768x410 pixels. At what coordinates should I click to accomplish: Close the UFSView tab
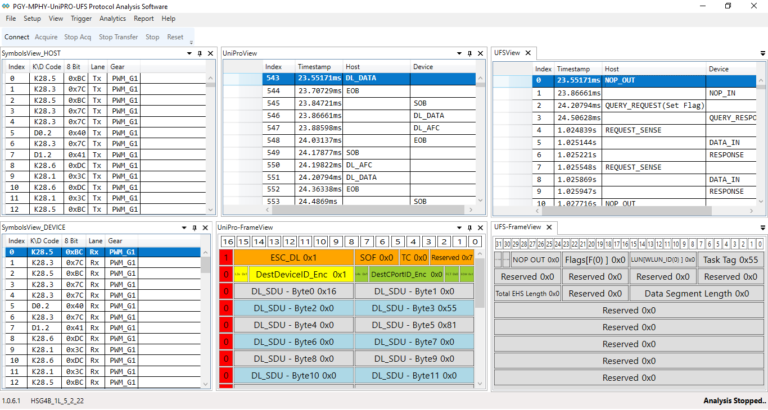(528, 53)
